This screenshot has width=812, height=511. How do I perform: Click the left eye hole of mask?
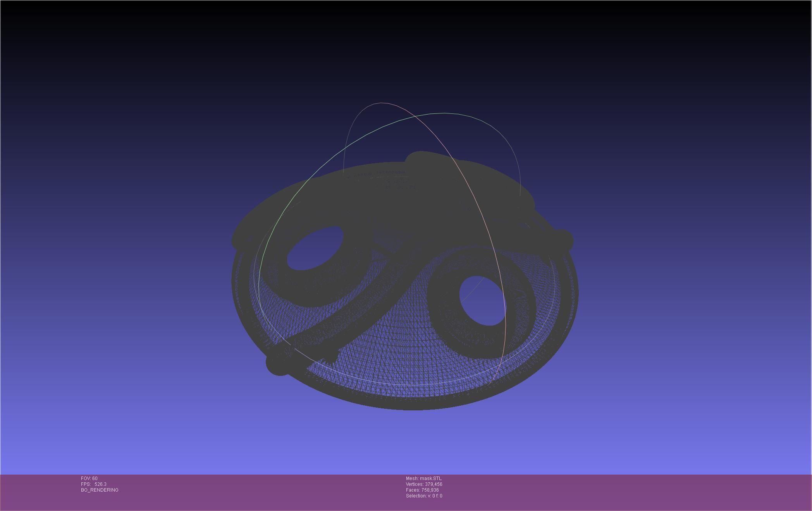pyautogui.click(x=315, y=249)
